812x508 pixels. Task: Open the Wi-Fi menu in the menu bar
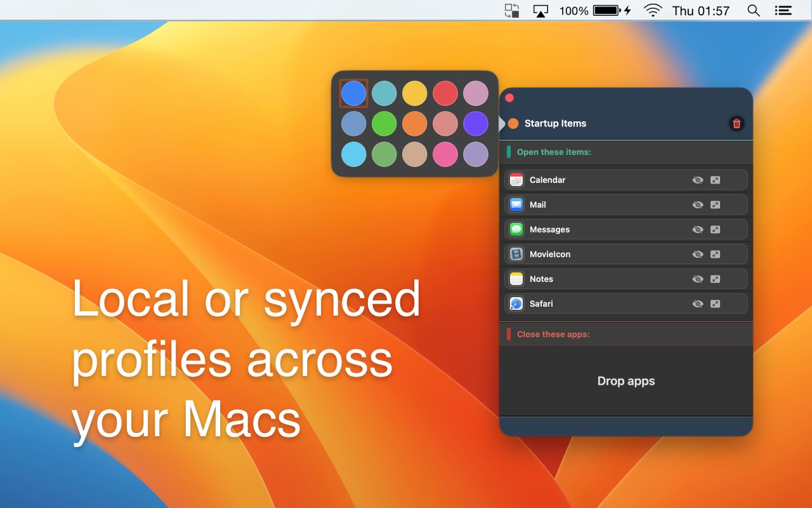pos(653,10)
